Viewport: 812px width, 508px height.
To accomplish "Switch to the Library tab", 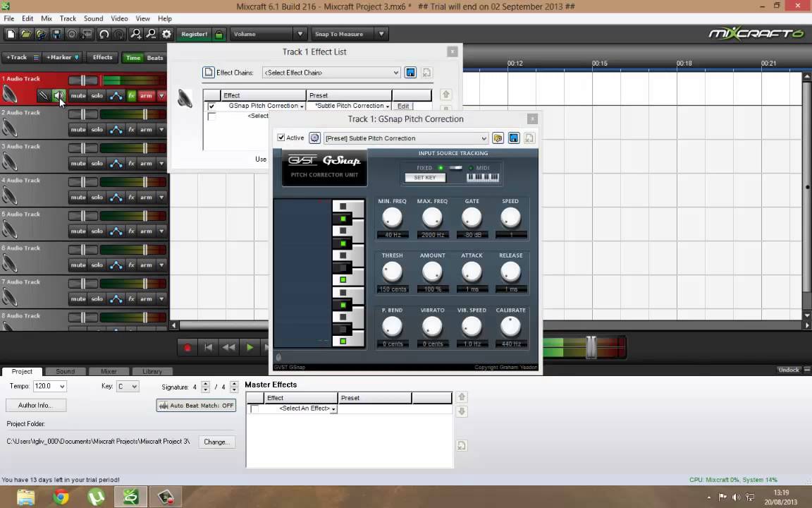I will tap(152, 371).
